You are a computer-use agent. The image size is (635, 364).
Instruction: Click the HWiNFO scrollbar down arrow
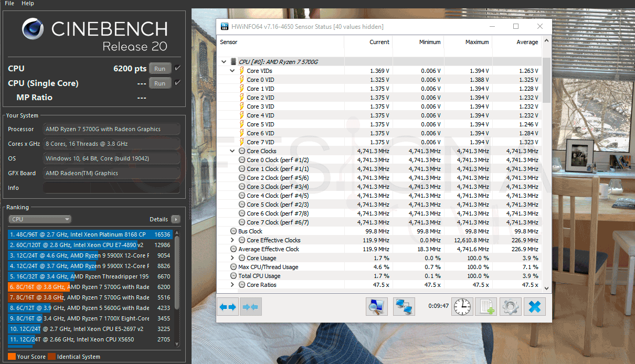[546, 288]
